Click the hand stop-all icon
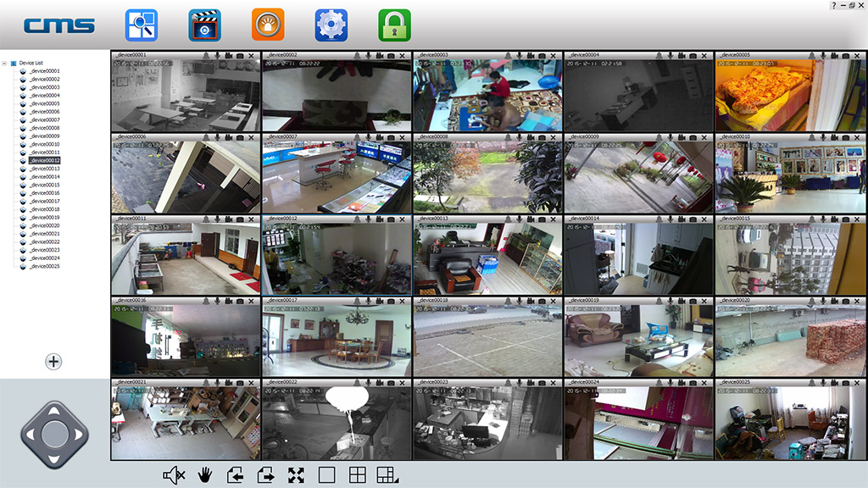868x488 pixels. click(x=205, y=474)
